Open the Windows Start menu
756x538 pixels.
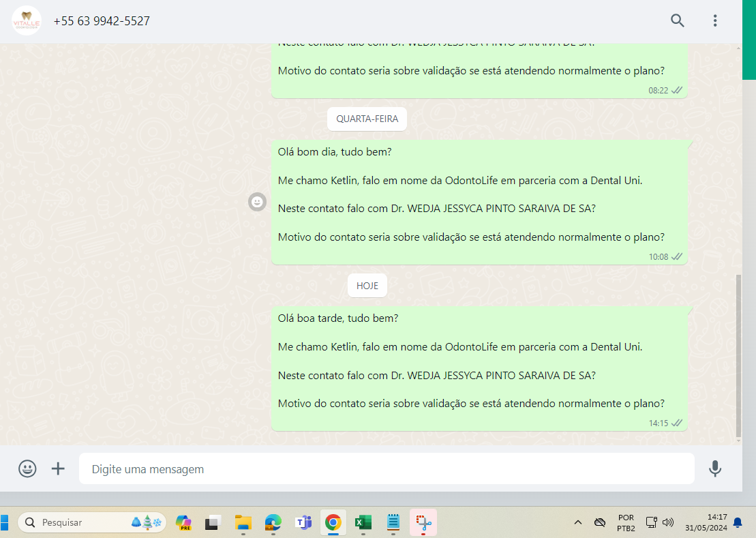tap(4, 522)
